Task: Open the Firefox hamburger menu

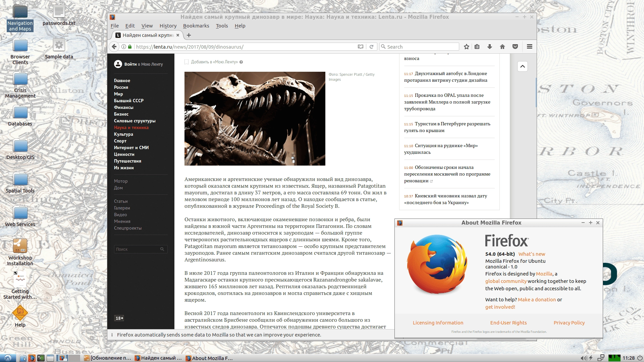Action: coord(530,47)
